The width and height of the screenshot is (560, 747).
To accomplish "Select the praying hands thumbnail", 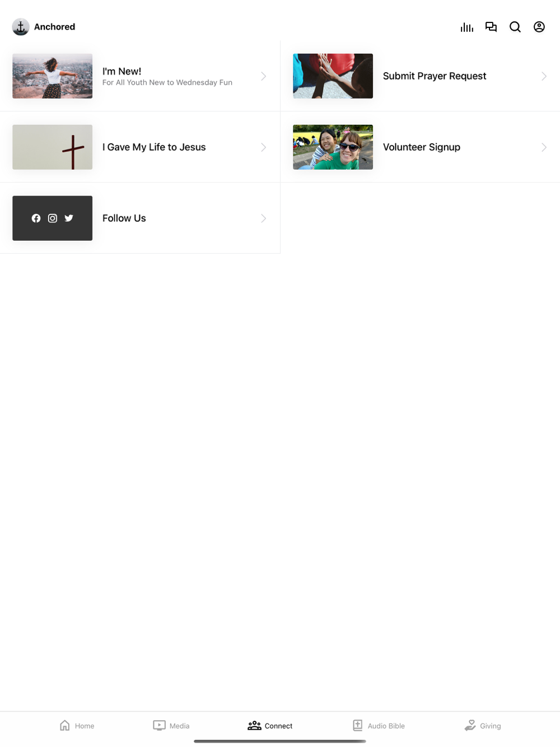I will [x=333, y=76].
